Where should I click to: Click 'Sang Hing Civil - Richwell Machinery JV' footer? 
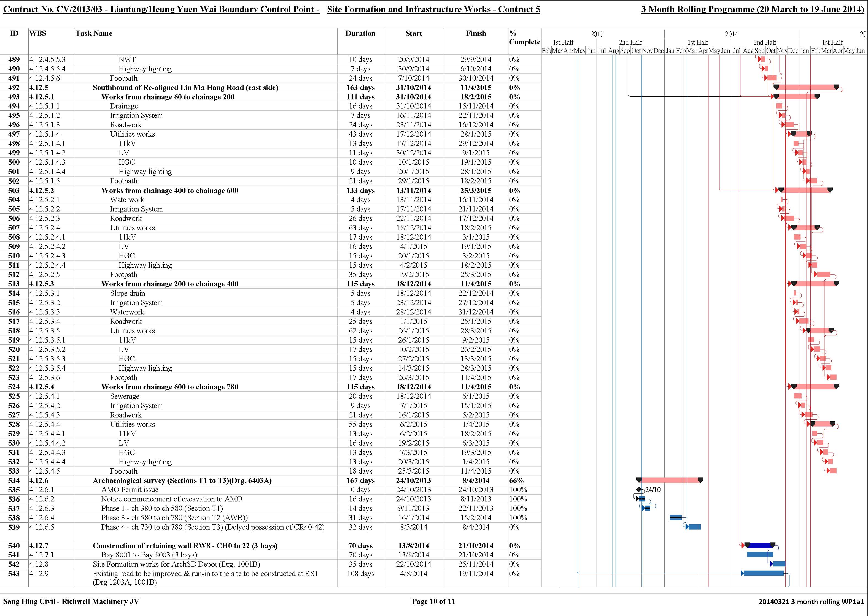click(71, 601)
